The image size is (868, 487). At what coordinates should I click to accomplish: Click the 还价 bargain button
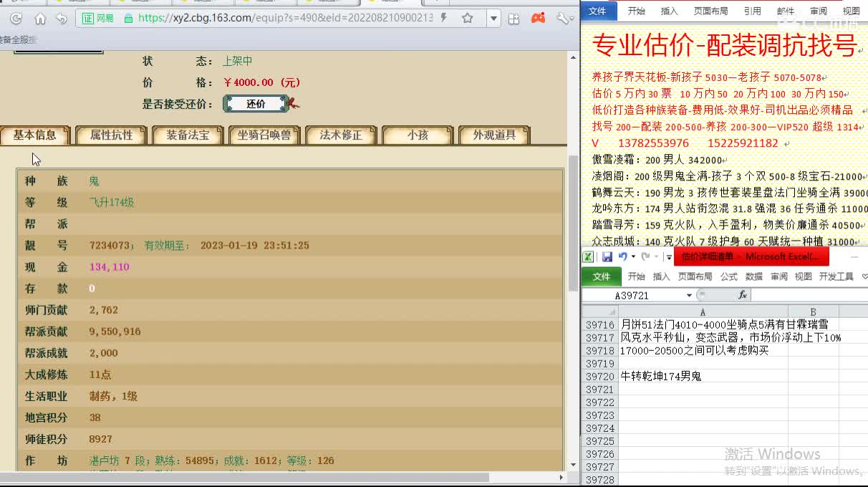click(x=256, y=104)
